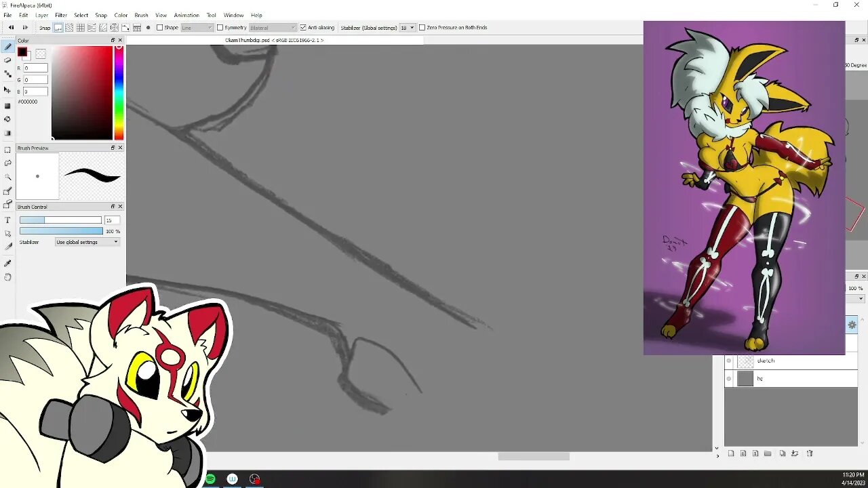Select the Select Pen tool

pos(7,190)
